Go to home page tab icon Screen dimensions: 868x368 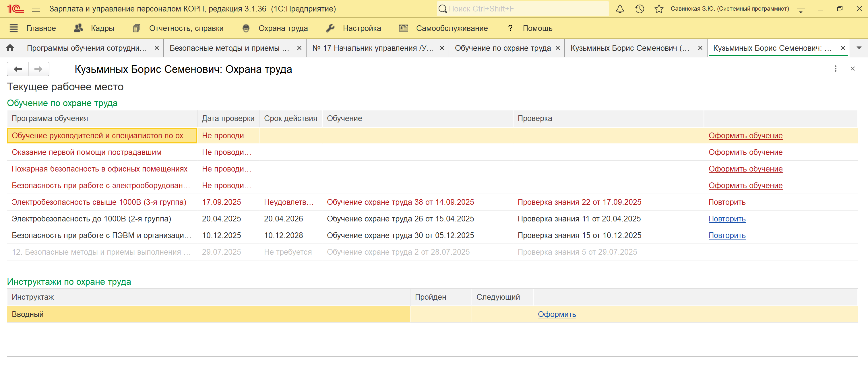(10, 48)
